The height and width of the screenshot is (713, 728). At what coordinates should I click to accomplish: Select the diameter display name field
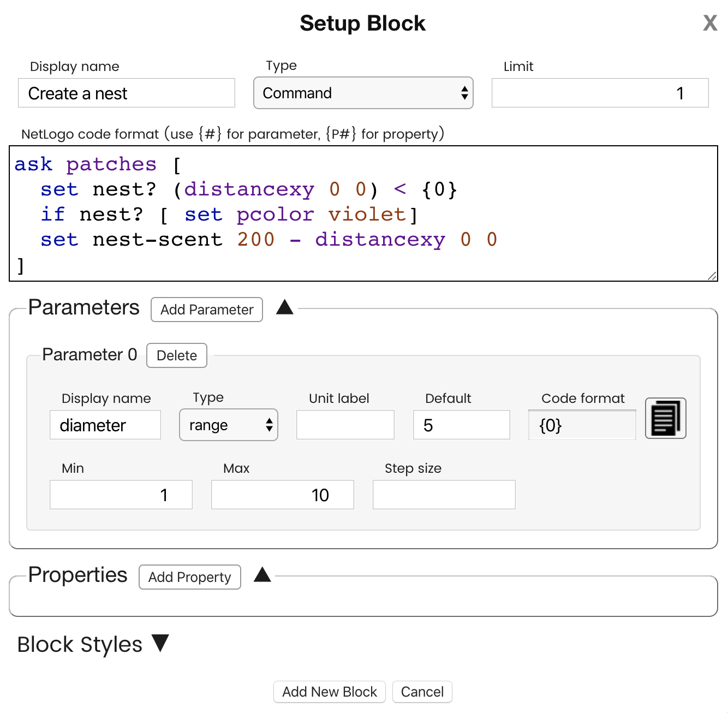point(105,425)
